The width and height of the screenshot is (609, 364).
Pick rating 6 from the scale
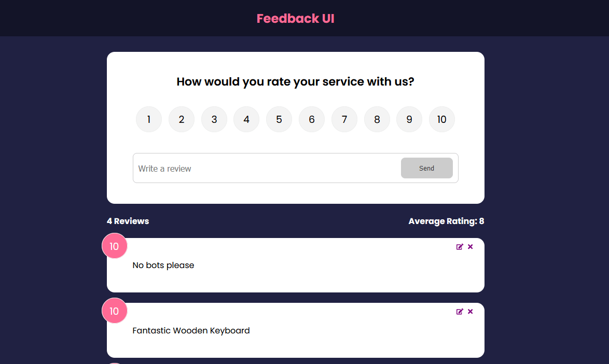311,119
